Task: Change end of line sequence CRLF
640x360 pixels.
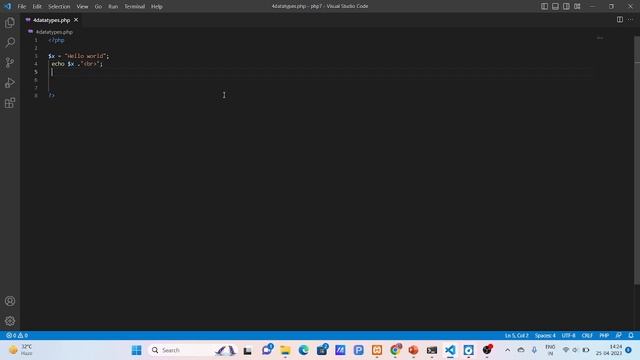Action: click(587, 335)
